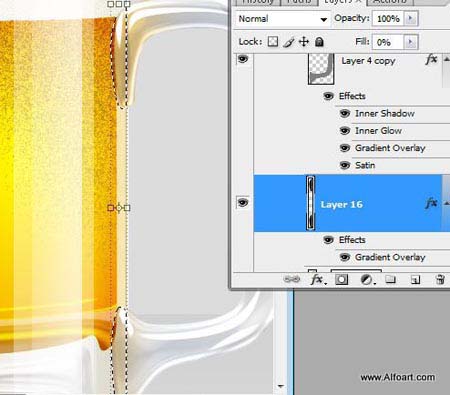The height and width of the screenshot is (395, 450).
Task: Click Satin effect label
Action: [x=365, y=165]
